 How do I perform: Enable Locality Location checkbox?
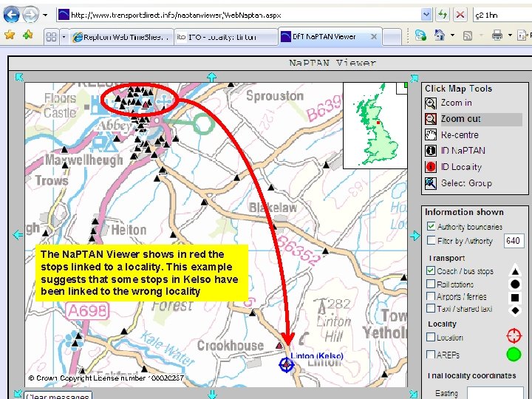coord(431,337)
